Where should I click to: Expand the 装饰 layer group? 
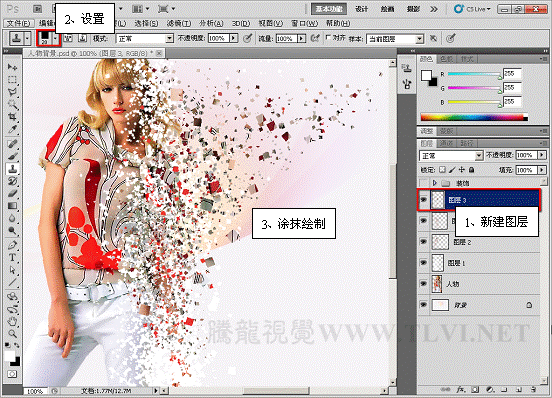tap(434, 183)
